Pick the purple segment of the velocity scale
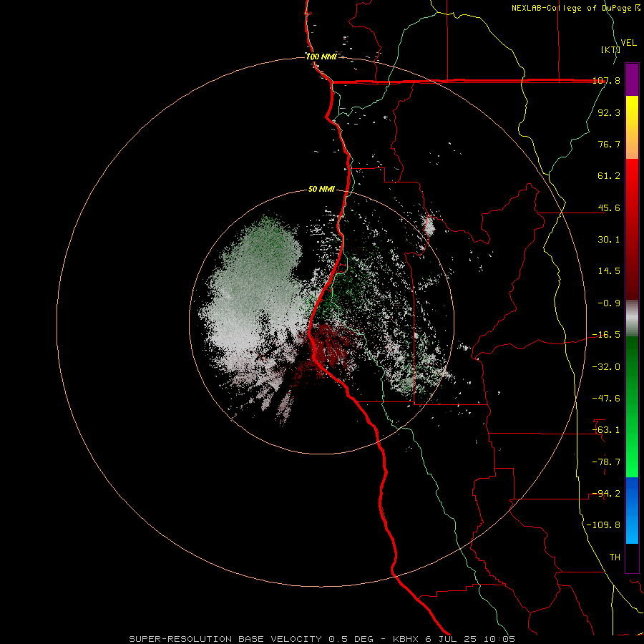The height and width of the screenshot is (644, 644). (632, 79)
